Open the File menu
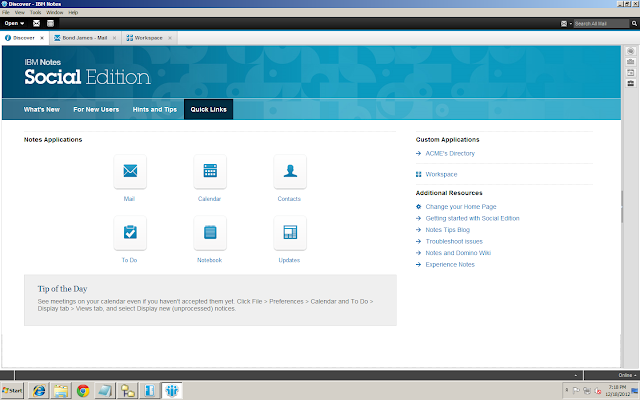Image resolution: width=640 pixels, height=400 pixels. pos(6,13)
